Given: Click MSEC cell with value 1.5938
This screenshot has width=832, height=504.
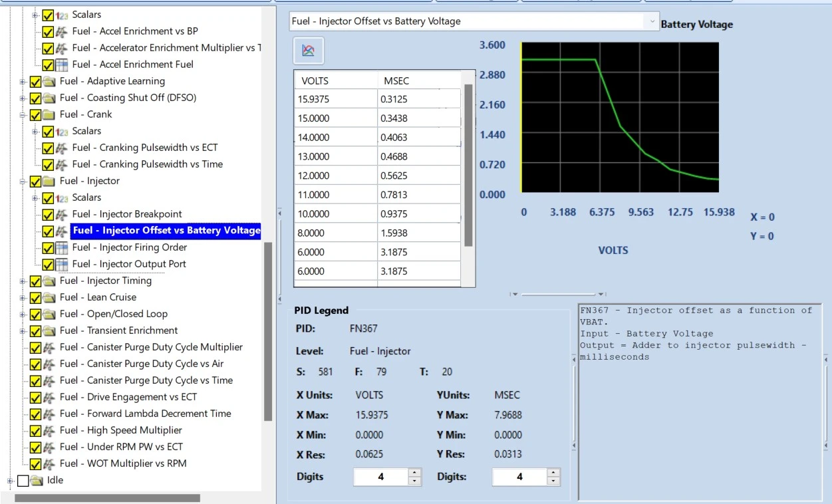Looking at the screenshot, I should click(418, 233).
